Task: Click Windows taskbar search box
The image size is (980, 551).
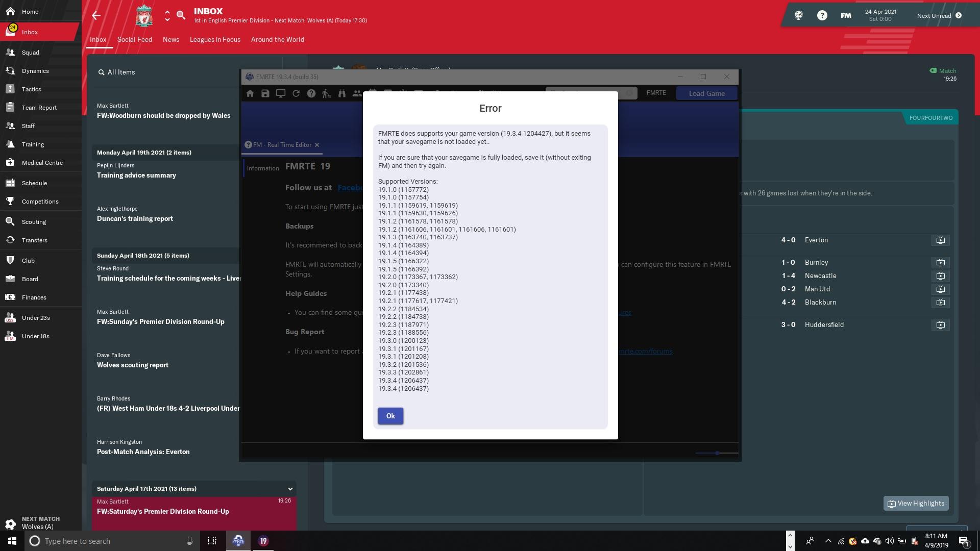Action: [x=112, y=541]
